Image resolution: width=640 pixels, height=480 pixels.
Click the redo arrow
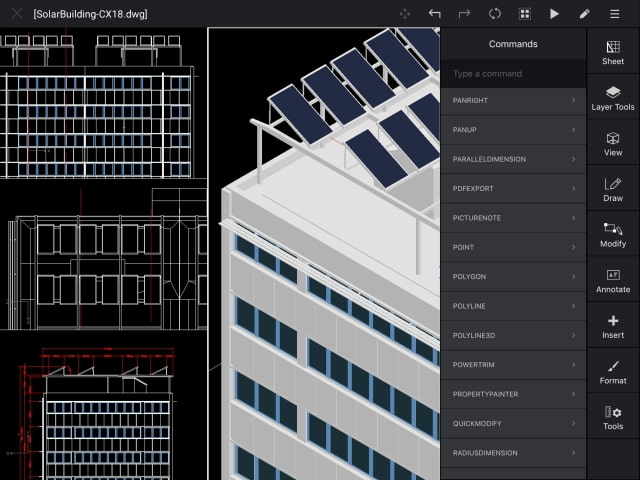pyautogui.click(x=464, y=14)
